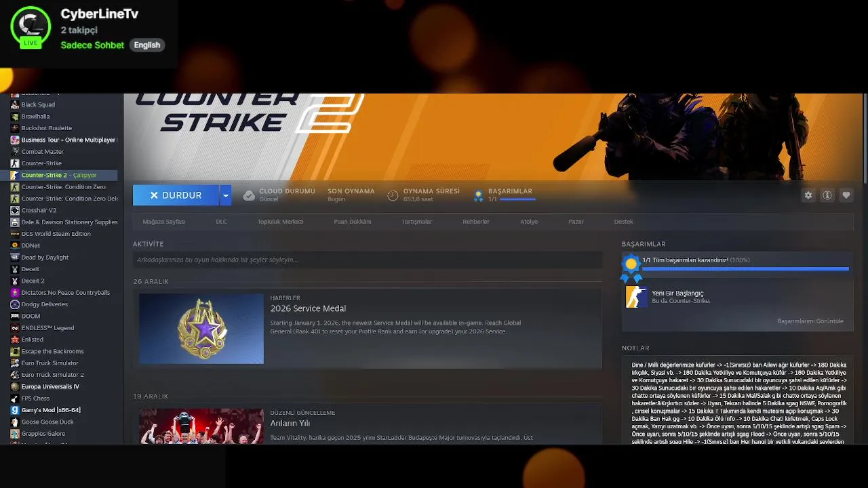Click the activity text field about this game

[368, 260]
